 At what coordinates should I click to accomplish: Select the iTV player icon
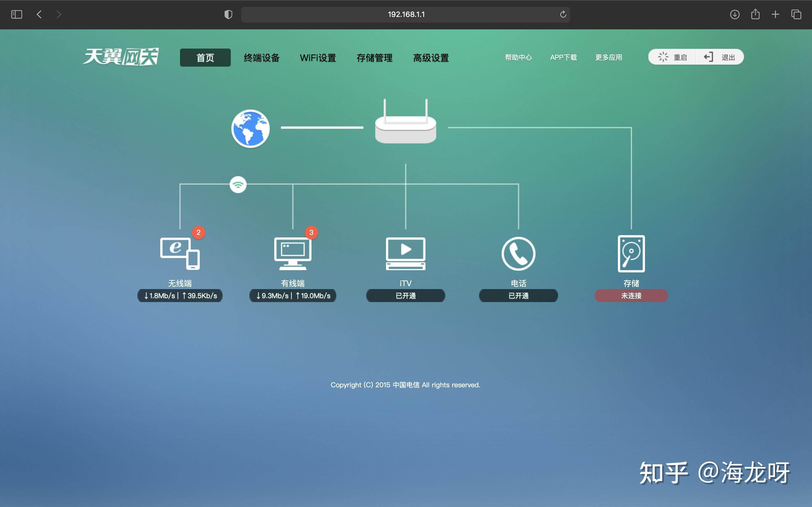405,253
